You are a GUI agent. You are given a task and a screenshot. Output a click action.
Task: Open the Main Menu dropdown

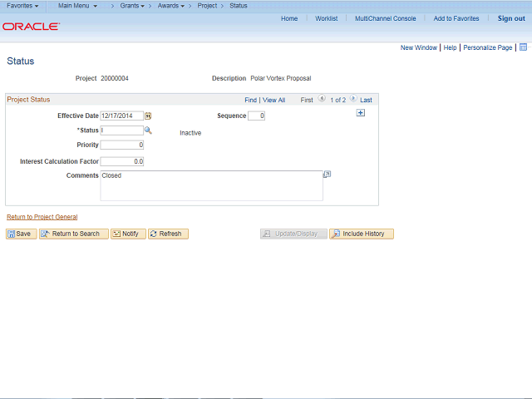(x=77, y=6)
